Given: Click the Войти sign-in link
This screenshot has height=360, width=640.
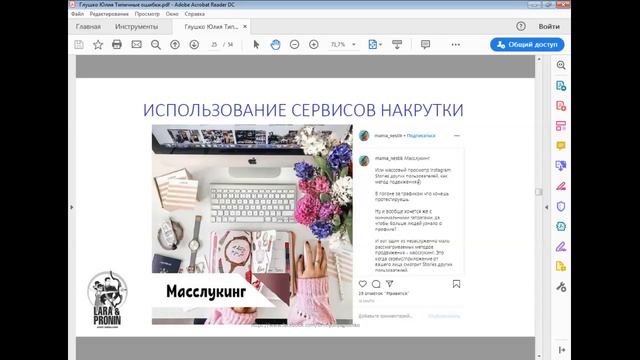Looking at the screenshot, I should (549, 27).
